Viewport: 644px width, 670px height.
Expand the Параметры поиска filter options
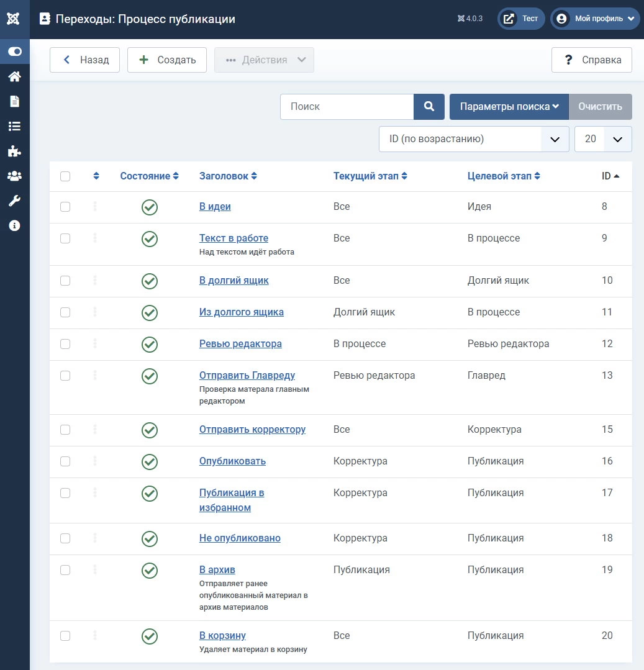(509, 106)
